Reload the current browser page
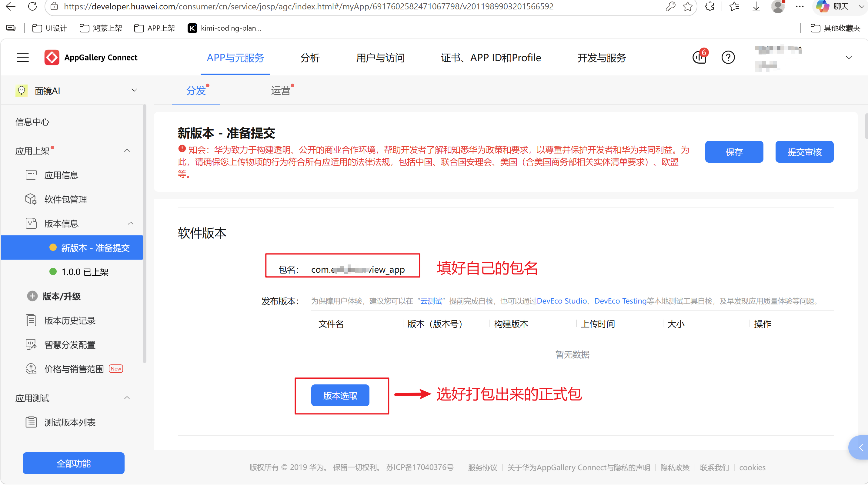Image resolution: width=868 pixels, height=485 pixels. (x=32, y=6)
